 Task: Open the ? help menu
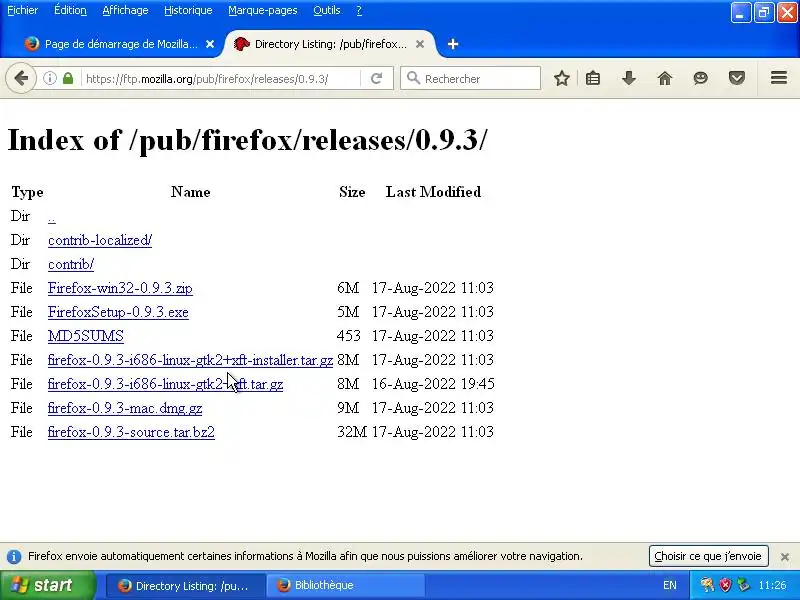tap(359, 10)
